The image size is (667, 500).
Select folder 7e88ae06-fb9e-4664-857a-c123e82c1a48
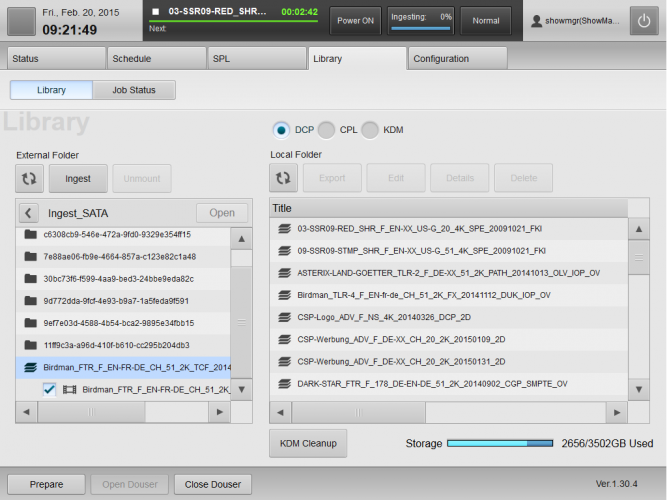tap(119, 256)
